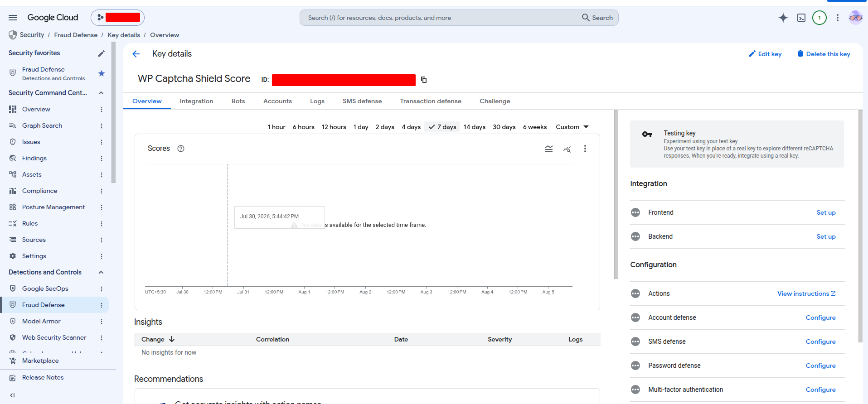Open more options for Sources sidebar item
This screenshot has width=868, height=404.
tap(102, 240)
